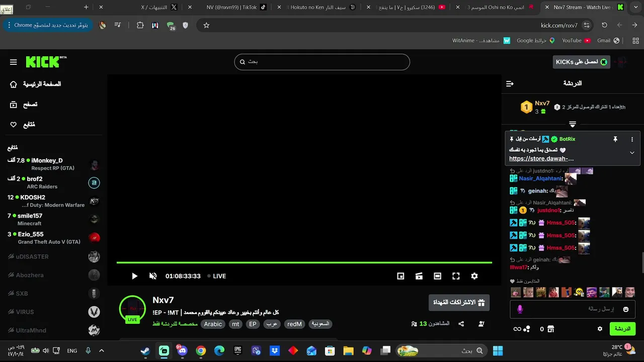Viewport: 644px width, 362px height.
Task: Open offline Abozhera channel
Action: tap(54, 275)
